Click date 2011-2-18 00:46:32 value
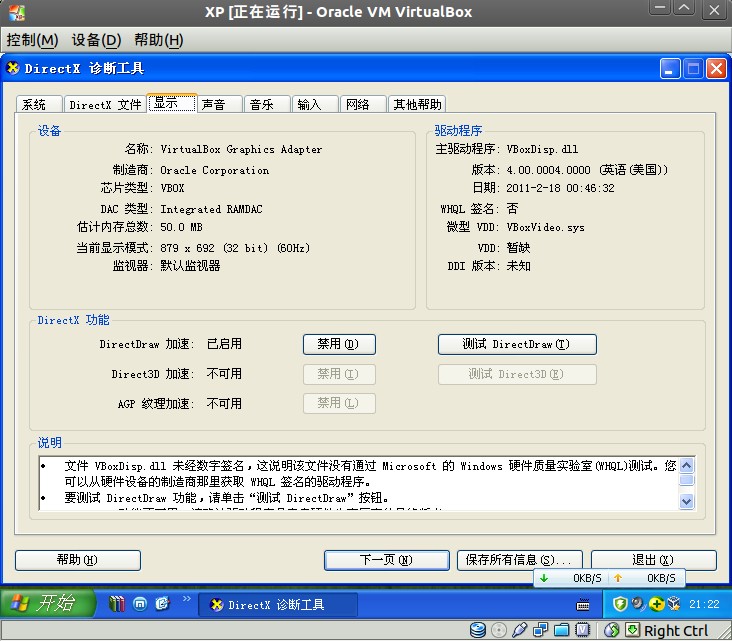 (560, 188)
